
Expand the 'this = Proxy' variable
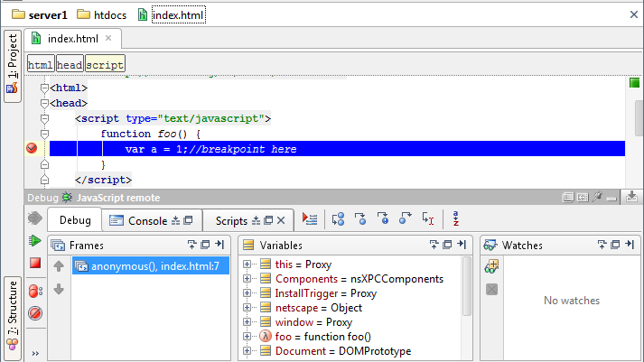pos(247,265)
